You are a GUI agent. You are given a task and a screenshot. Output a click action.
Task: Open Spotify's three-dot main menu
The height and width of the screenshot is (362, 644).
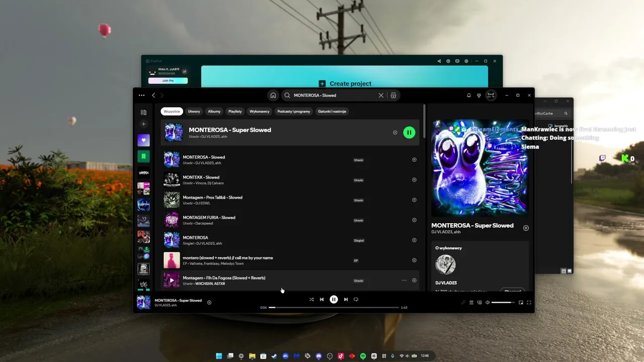[x=141, y=95]
